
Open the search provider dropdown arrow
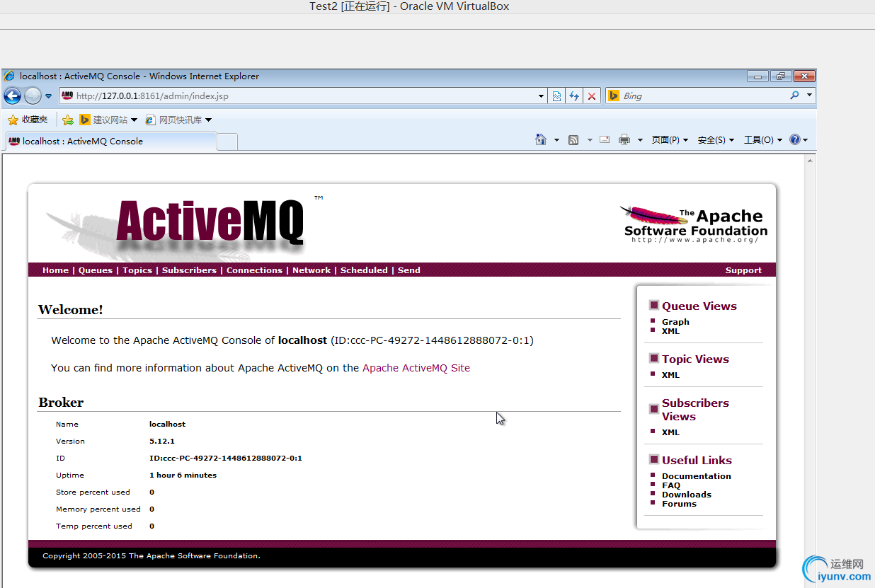[x=810, y=96]
